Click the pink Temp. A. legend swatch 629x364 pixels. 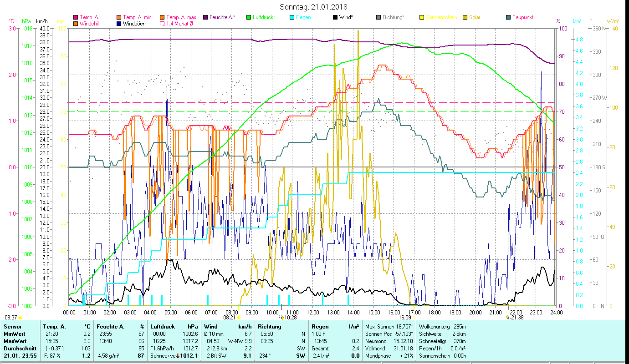76,18
